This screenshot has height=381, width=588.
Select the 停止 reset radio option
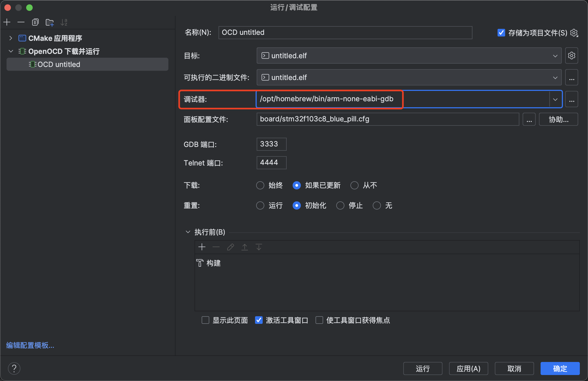click(340, 205)
